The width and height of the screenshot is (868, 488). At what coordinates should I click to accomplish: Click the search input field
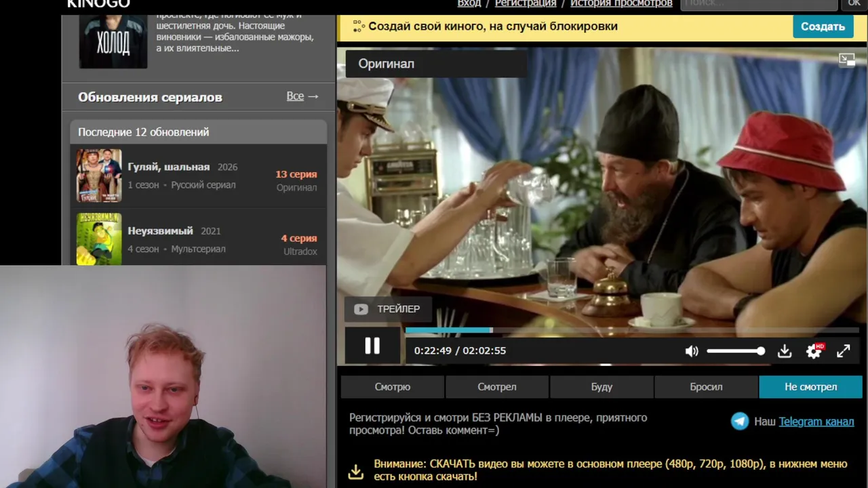coord(759,4)
